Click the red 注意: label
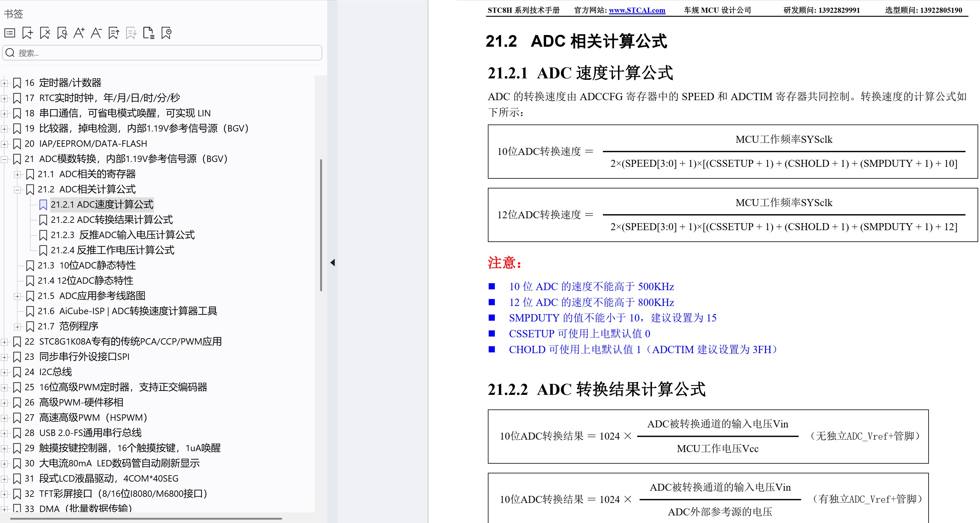980x523 pixels. 505,263
